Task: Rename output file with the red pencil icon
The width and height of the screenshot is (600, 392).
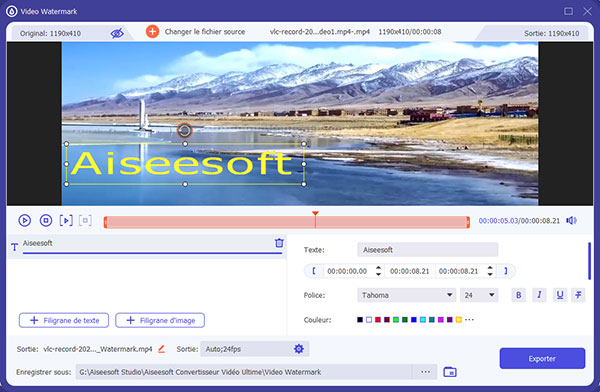Action: point(161,349)
